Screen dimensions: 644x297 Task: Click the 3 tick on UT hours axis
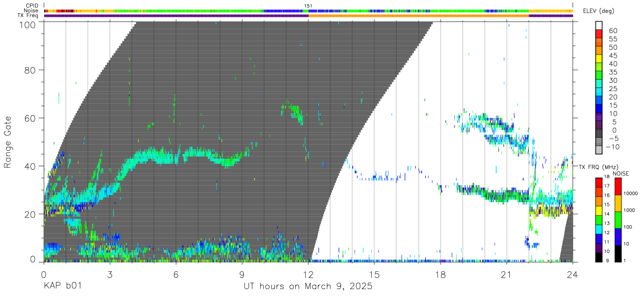(x=110, y=274)
